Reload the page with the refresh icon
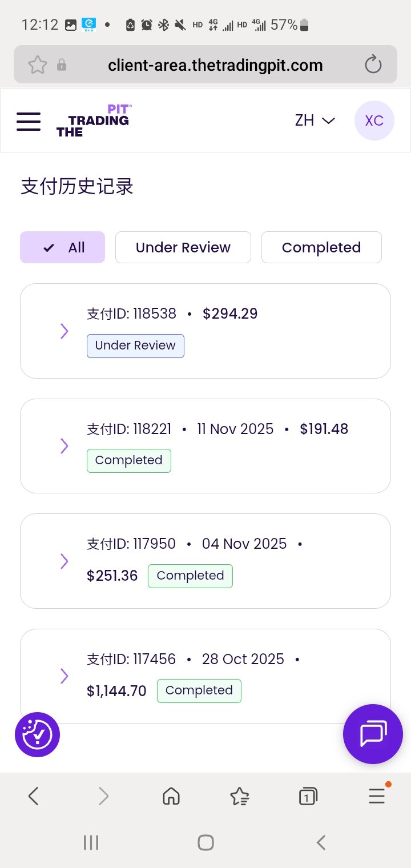This screenshot has height=868, width=411. [x=373, y=65]
